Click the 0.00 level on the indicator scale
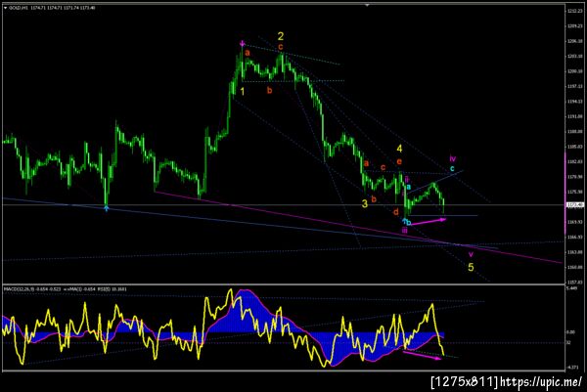The width and height of the screenshot is (587, 392). [570, 331]
